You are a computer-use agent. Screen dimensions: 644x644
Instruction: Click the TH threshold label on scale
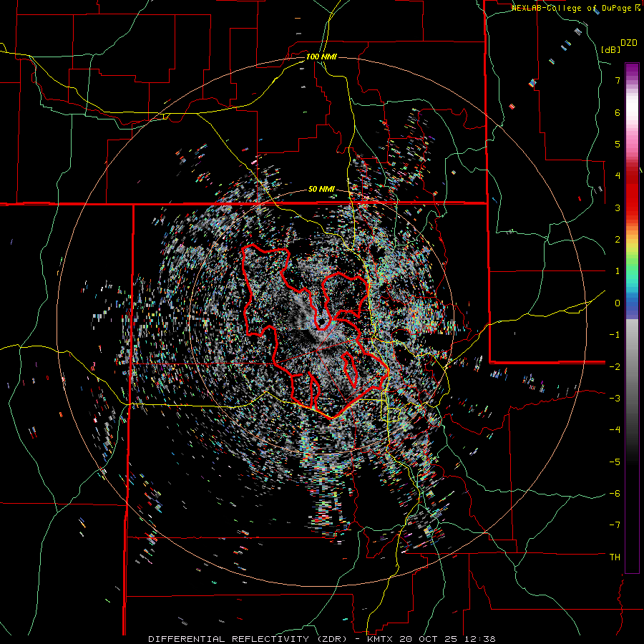coord(615,557)
